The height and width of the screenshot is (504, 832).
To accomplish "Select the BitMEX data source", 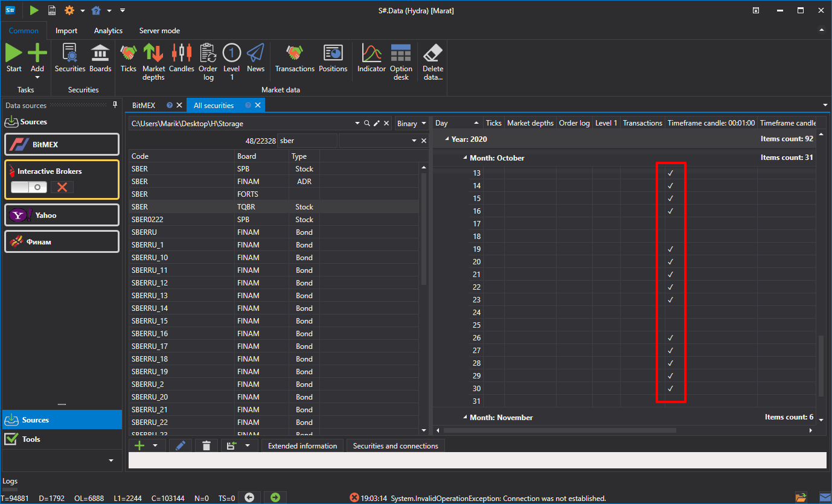I will (62, 144).
